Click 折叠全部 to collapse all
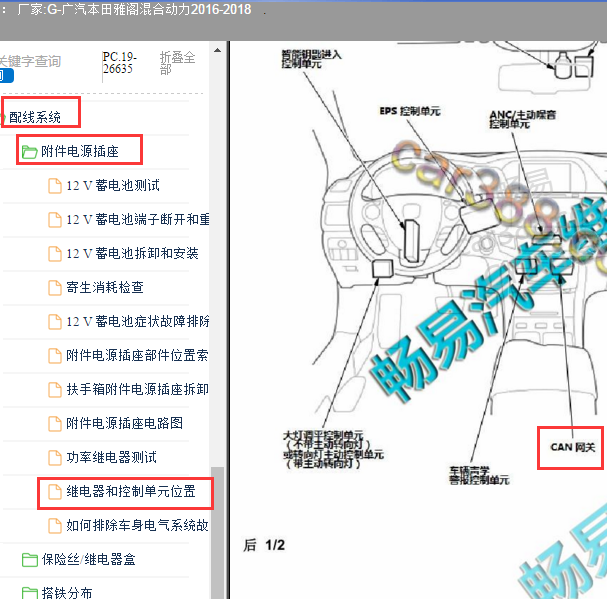This screenshot has height=599, width=607. pyautogui.click(x=177, y=63)
